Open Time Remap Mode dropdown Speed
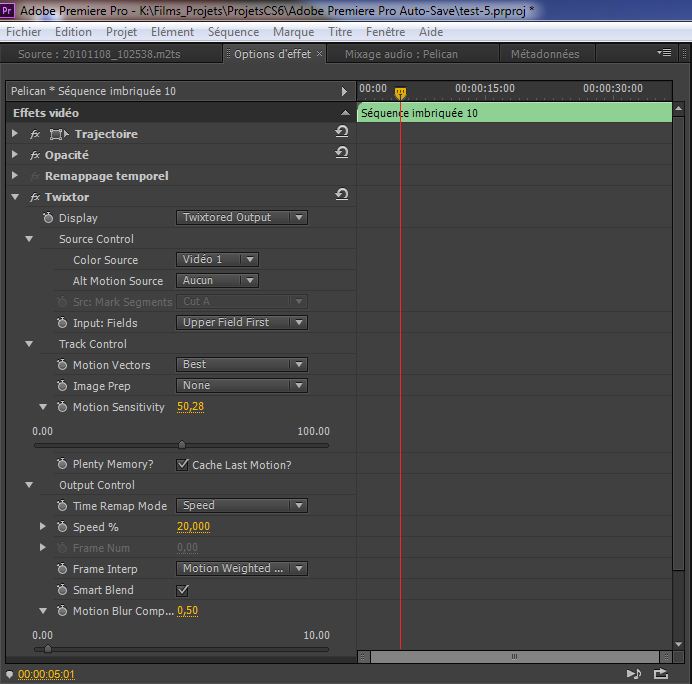Image resolution: width=692 pixels, height=684 pixels. tap(242, 506)
